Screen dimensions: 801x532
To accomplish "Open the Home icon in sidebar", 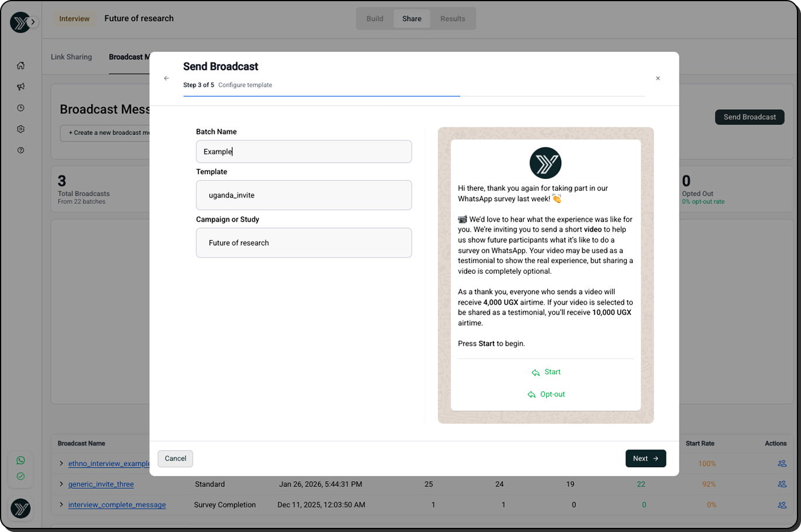I will [20, 65].
